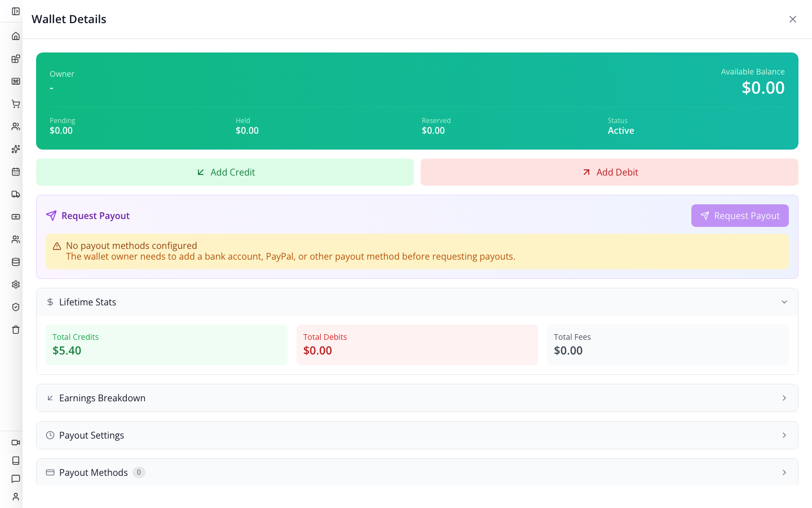This screenshot has height=508, width=812.
Task: Close the Wallet Details panel
Action: 793,19
